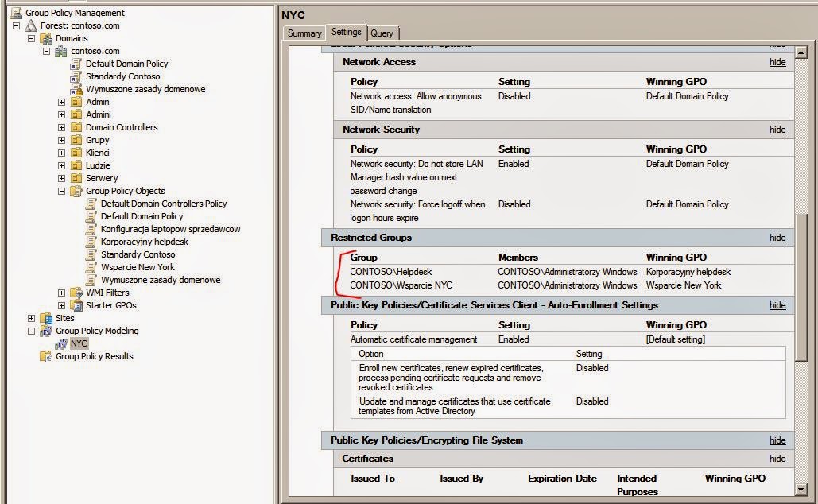The height and width of the screenshot is (504, 818).
Task: Click the Group Policy Objects container icon
Action: coord(76,191)
